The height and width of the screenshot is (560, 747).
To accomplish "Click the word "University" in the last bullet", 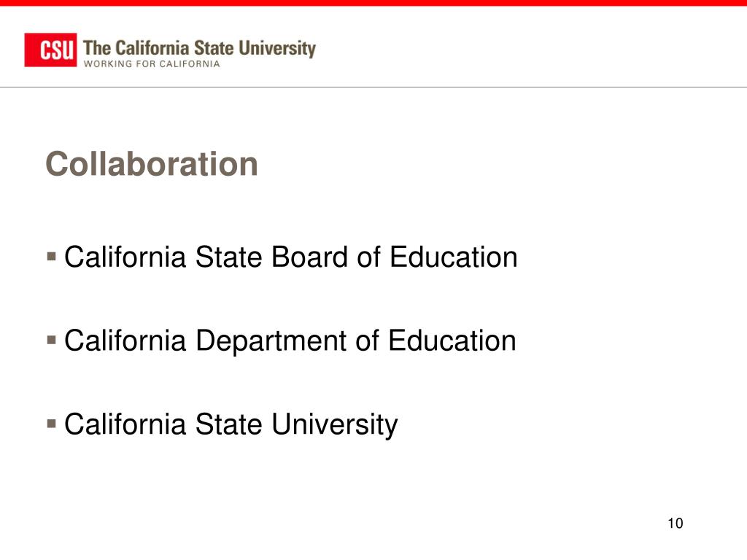I will pyautogui.click(x=335, y=425).
